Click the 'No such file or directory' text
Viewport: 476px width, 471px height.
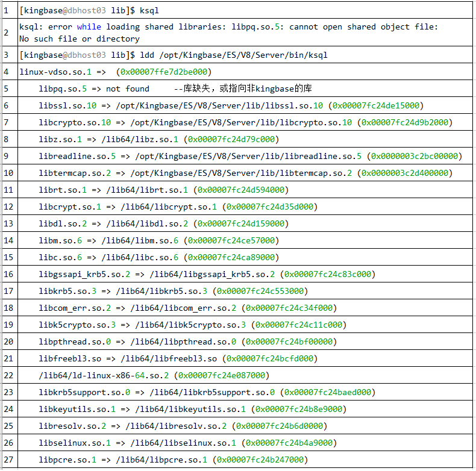pyautogui.click(x=79, y=39)
